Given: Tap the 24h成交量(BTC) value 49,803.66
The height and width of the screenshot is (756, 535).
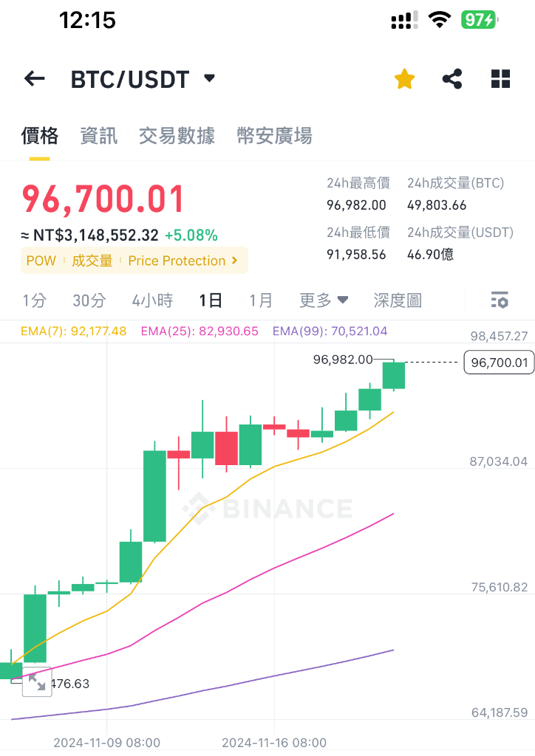Looking at the screenshot, I should point(437,205).
